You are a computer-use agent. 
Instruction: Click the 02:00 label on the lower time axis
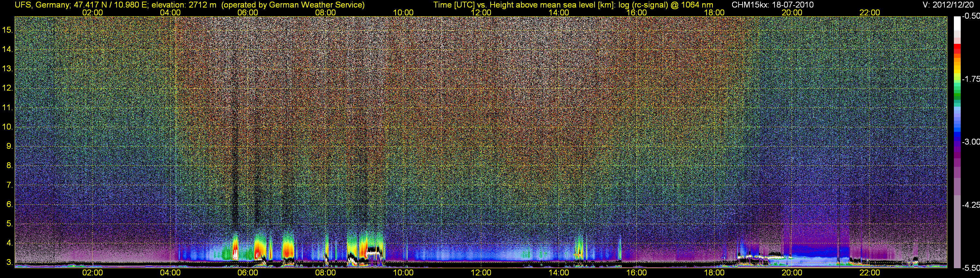click(92, 273)
